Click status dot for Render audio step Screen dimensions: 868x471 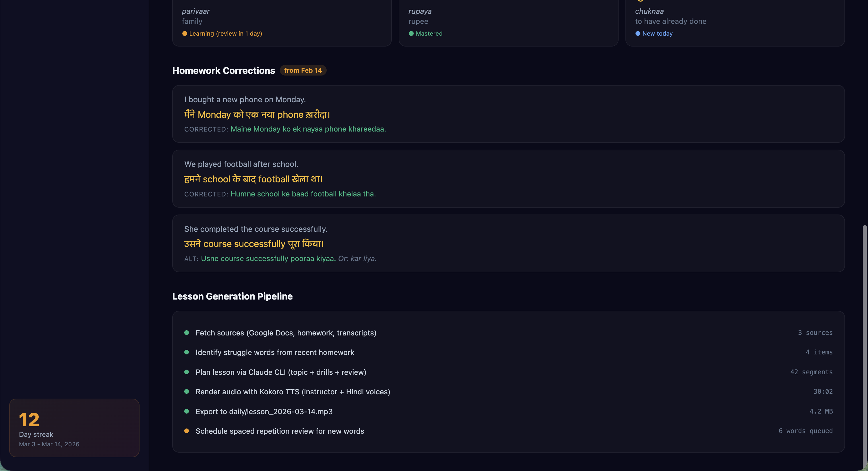pos(186,391)
